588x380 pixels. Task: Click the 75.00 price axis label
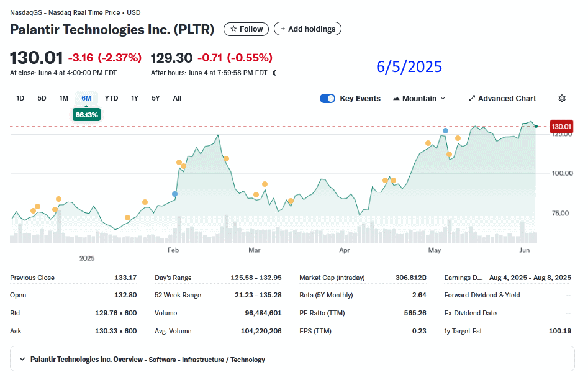coord(560,213)
